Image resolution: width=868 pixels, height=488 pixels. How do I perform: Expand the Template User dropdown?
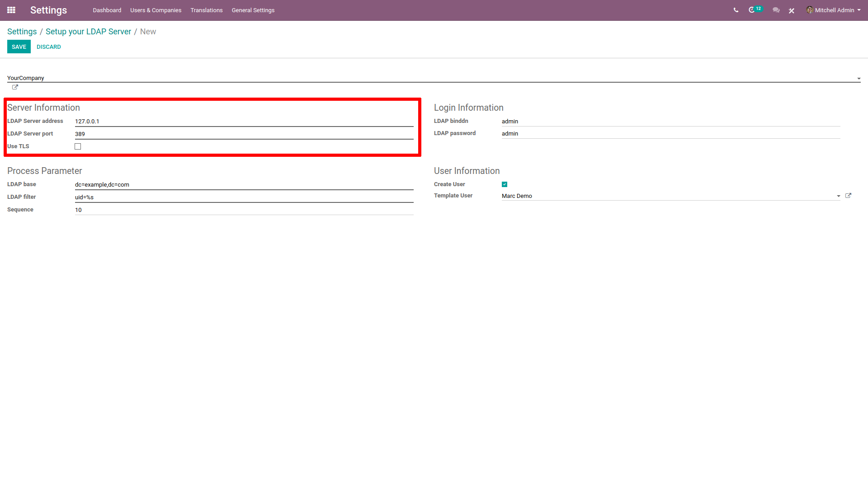point(838,196)
